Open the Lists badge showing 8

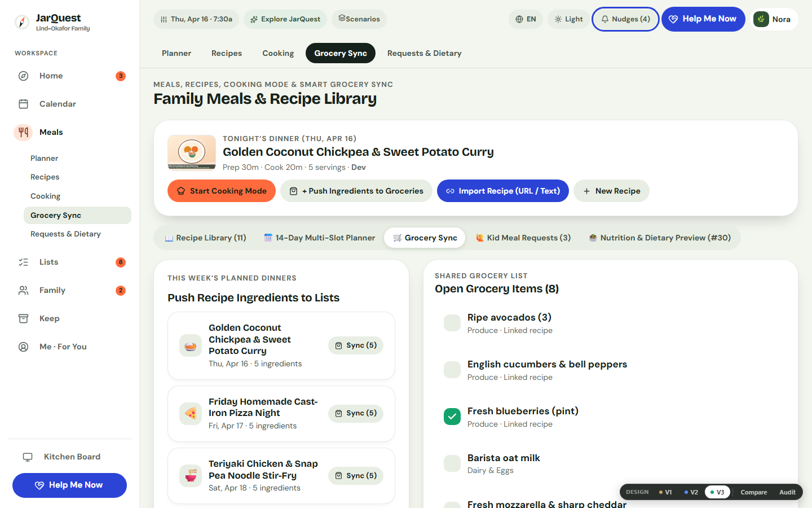[x=121, y=262]
